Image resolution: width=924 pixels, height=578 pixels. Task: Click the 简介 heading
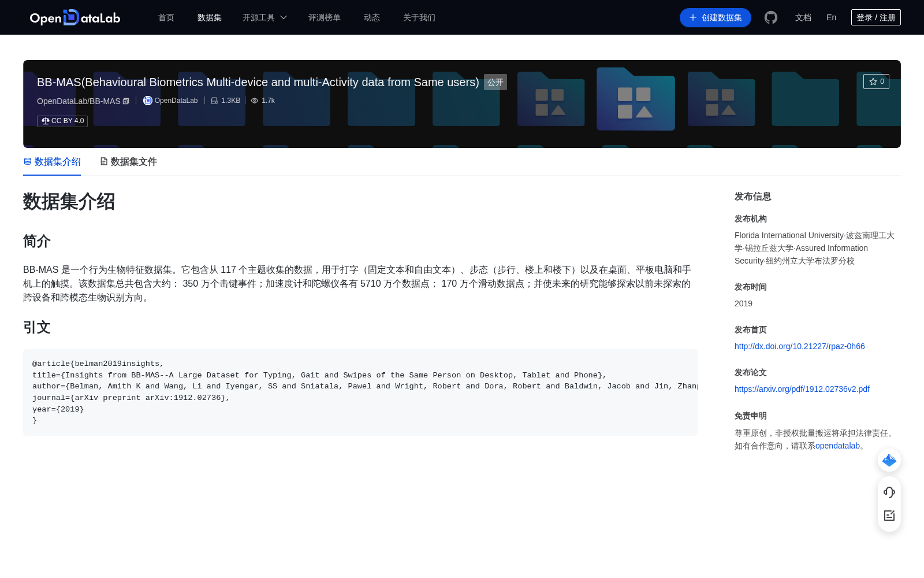[x=37, y=241]
